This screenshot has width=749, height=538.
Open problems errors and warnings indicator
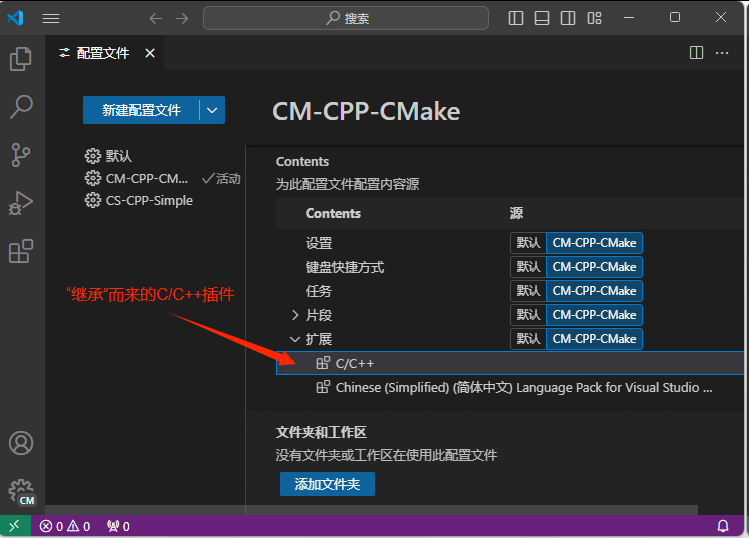click(65, 526)
